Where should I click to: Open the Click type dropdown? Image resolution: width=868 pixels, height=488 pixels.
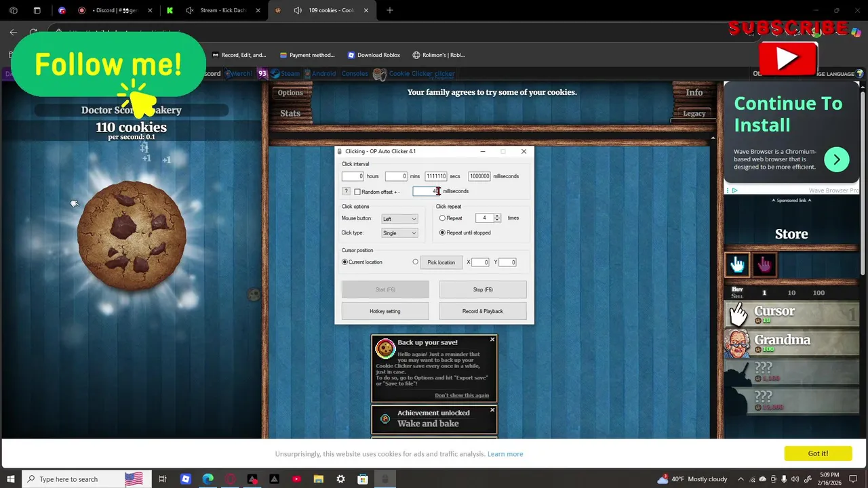pyautogui.click(x=399, y=233)
